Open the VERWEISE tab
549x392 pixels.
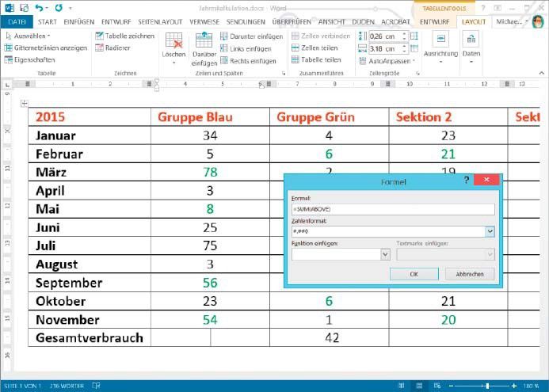(204, 21)
